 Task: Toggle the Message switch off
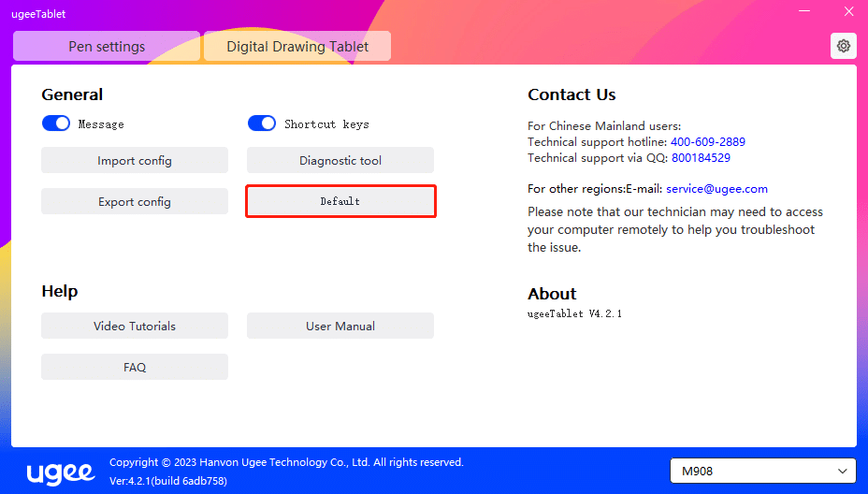(56, 123)
